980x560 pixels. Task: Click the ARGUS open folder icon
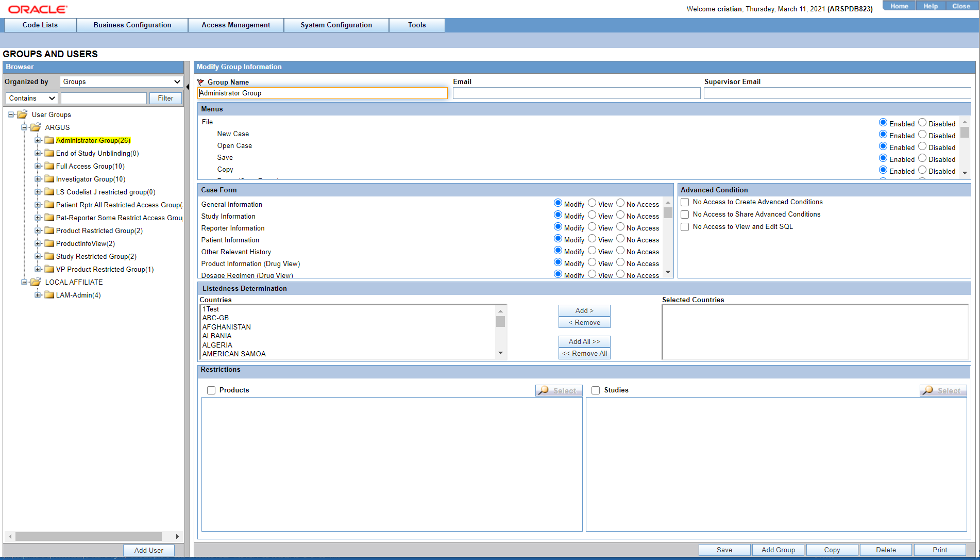click(36, 127)
